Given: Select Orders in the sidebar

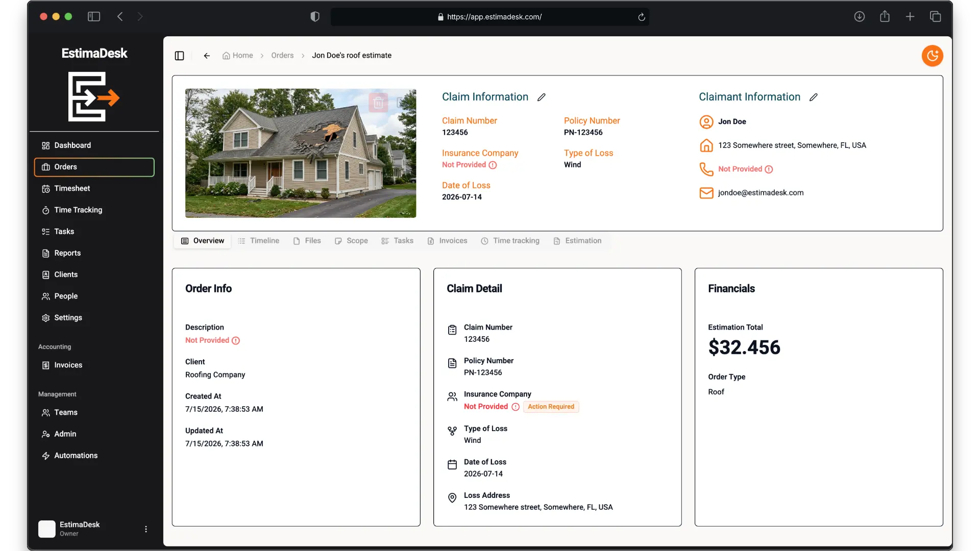Looking at the screenshot, I should click(x=94, y=167).
